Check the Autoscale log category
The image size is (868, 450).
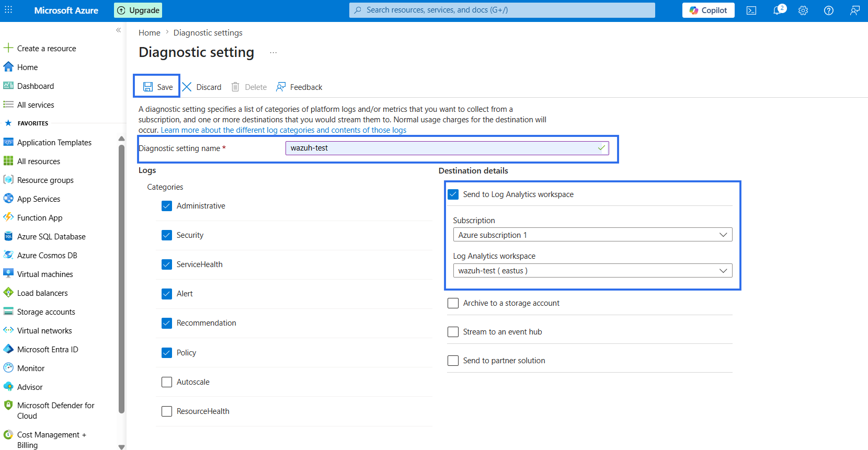[167, 382]
